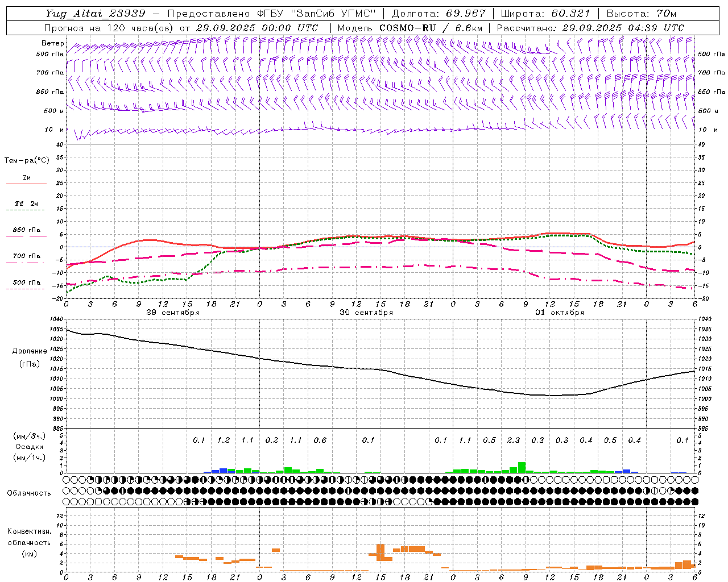Select the Давление pressure panel label
This screenshot has height=582, width=728.
(30, 351)
